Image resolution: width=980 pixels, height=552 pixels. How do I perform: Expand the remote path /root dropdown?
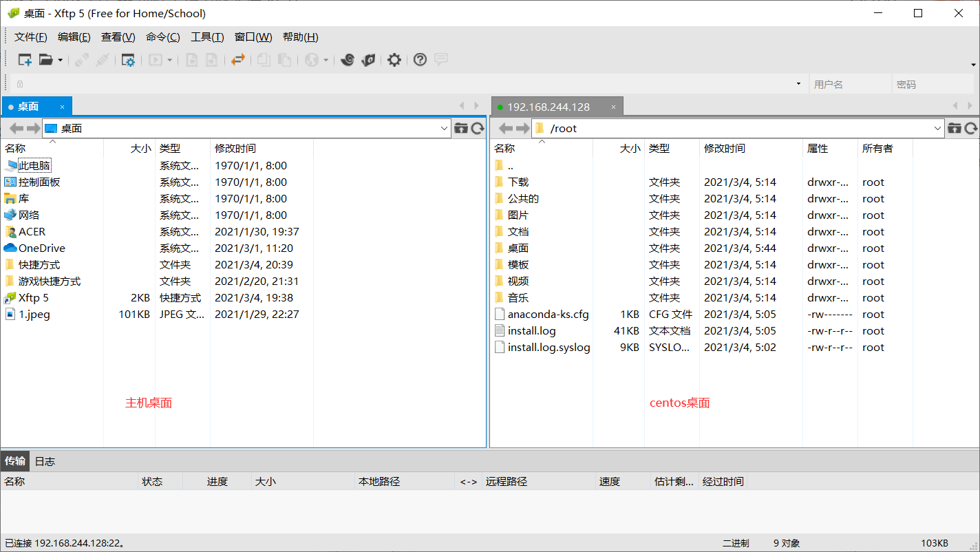[938, 129]
